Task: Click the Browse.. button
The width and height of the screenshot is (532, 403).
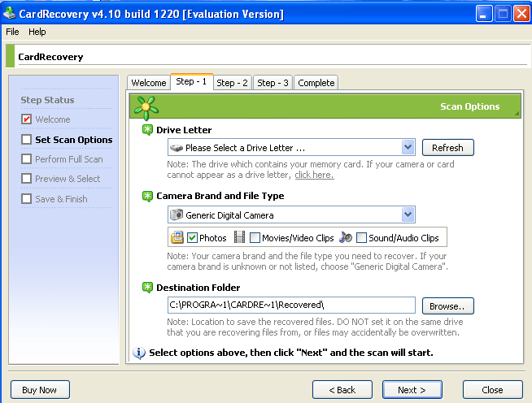Action: pos(448,306)
